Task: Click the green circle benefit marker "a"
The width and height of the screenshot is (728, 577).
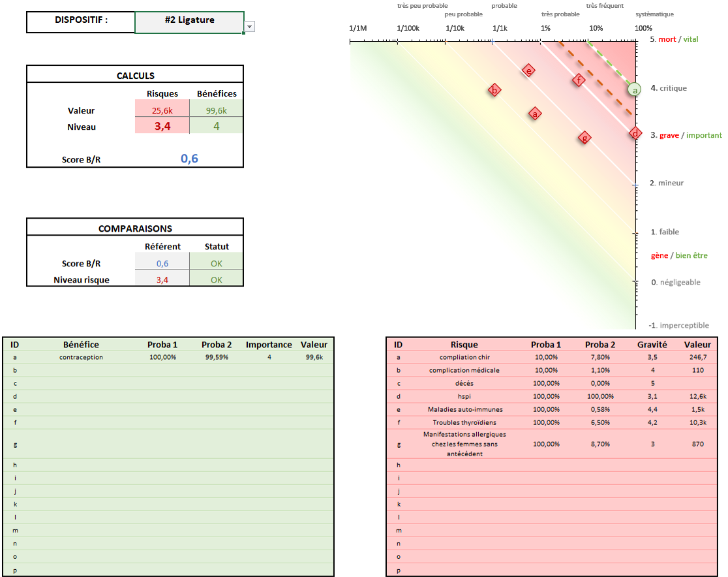Action: [633, 90]
